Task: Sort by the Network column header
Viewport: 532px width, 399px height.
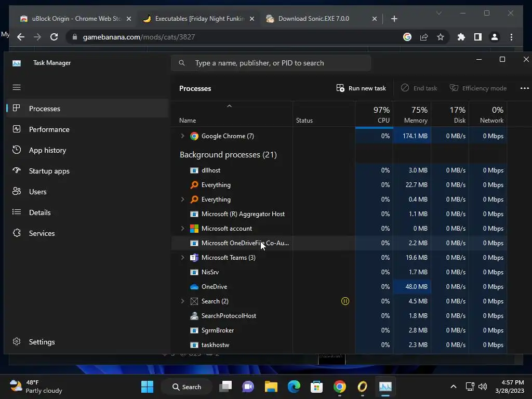Action: (488, 115)
